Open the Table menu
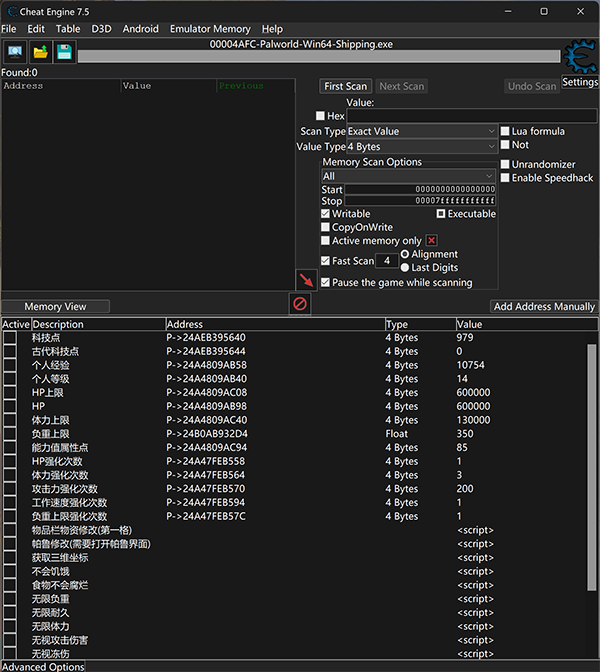The height and width of the screenshot is (672, 600). (x=68, y=29)
